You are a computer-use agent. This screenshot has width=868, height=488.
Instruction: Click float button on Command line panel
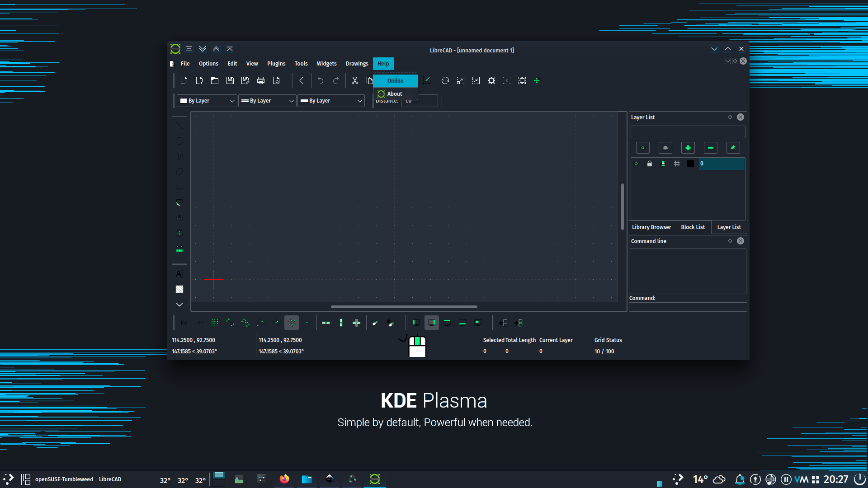730,241
